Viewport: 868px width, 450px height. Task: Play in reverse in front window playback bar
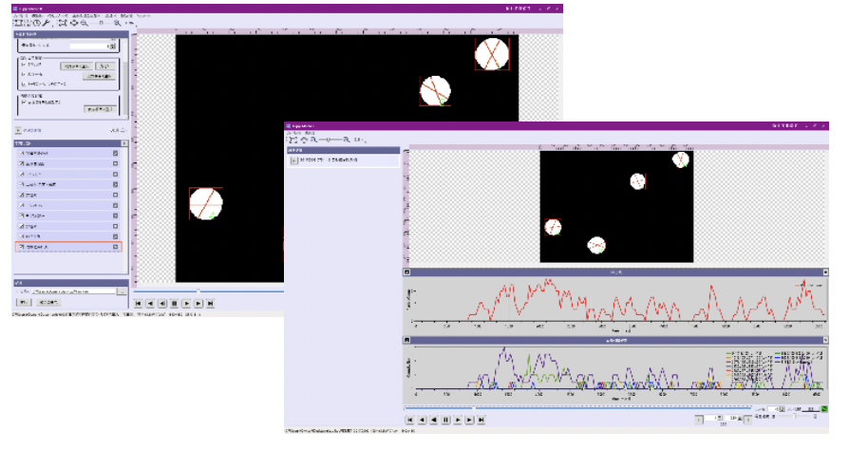pyautogui.click(x=433, y=421)
